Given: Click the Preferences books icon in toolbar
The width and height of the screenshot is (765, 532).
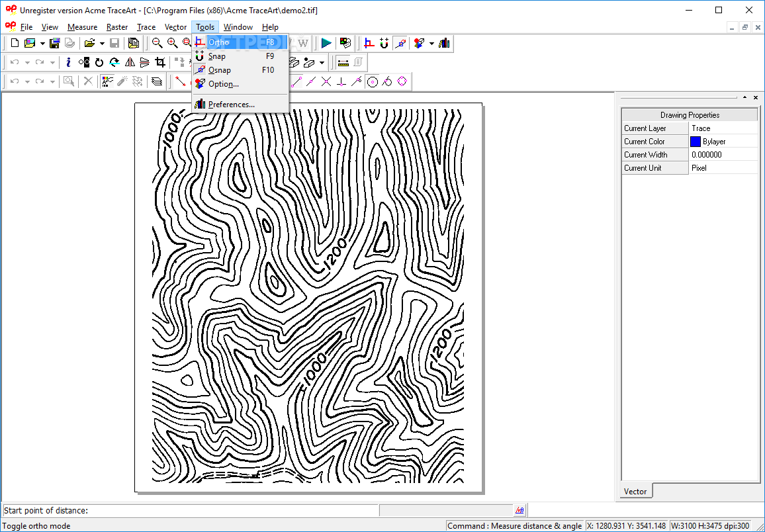Looking at the screenshot, I should (444, 44).
